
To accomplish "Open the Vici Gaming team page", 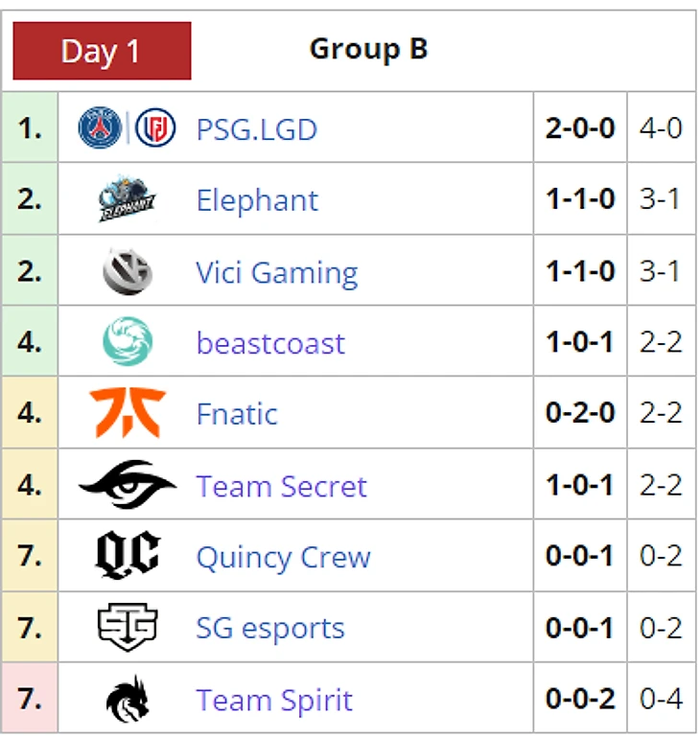I will pos(276,272).
